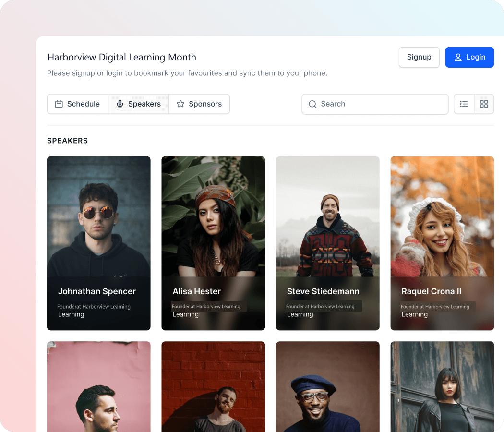Open the Schedule tab
The image size is (504, 432).
click(77, 104)
